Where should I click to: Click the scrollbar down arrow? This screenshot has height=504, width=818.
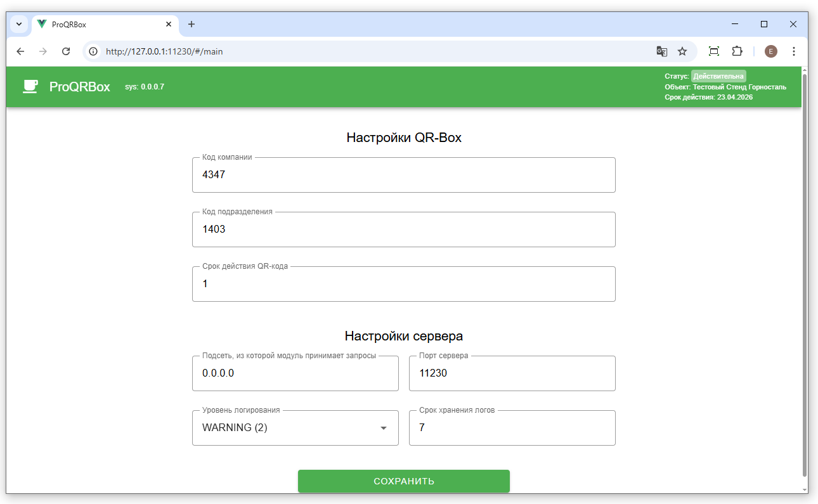pyautogui.click(x=805, y=489)
